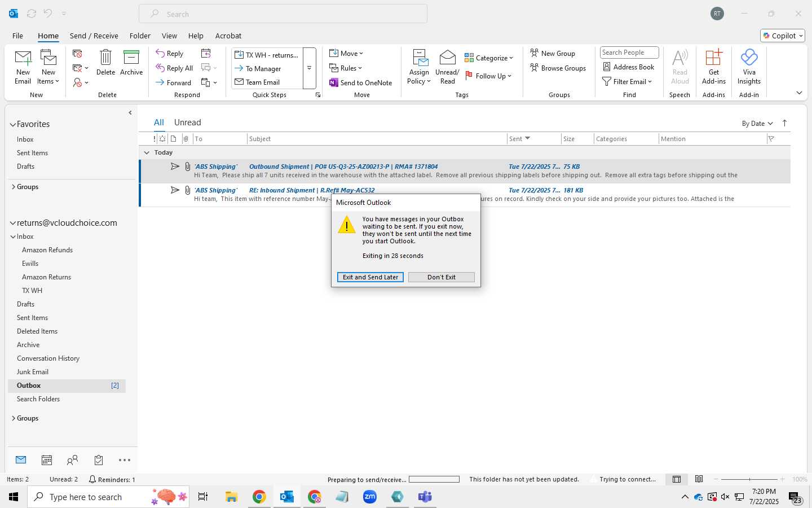Click the Archive icon

coord(131,57)
